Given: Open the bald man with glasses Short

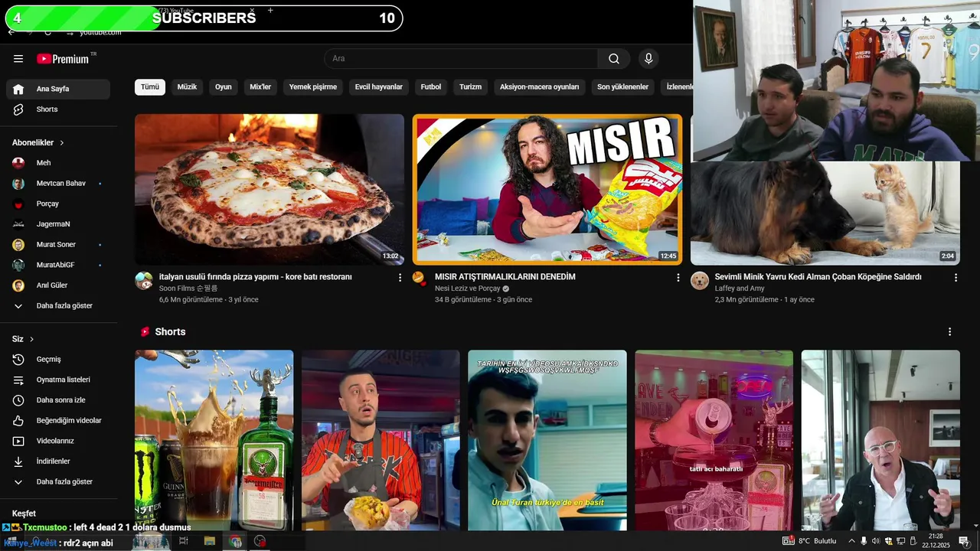Looking at the screenshot, I should (880, 440).
